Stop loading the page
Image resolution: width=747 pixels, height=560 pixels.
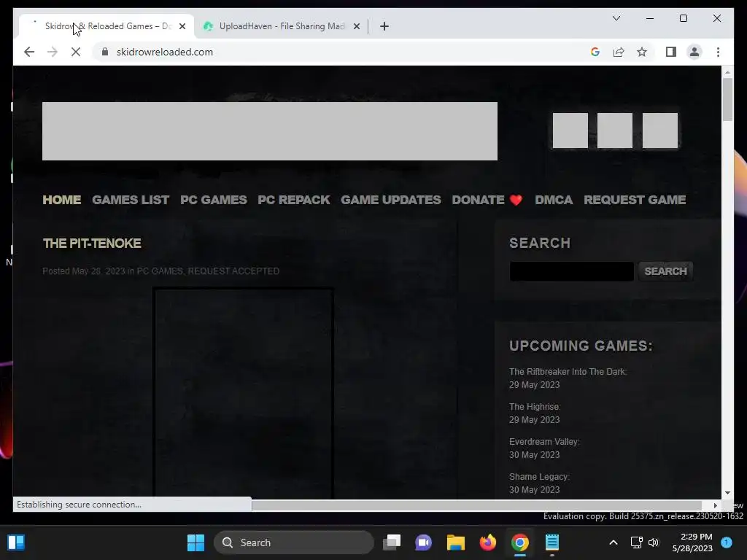point(76,52)
